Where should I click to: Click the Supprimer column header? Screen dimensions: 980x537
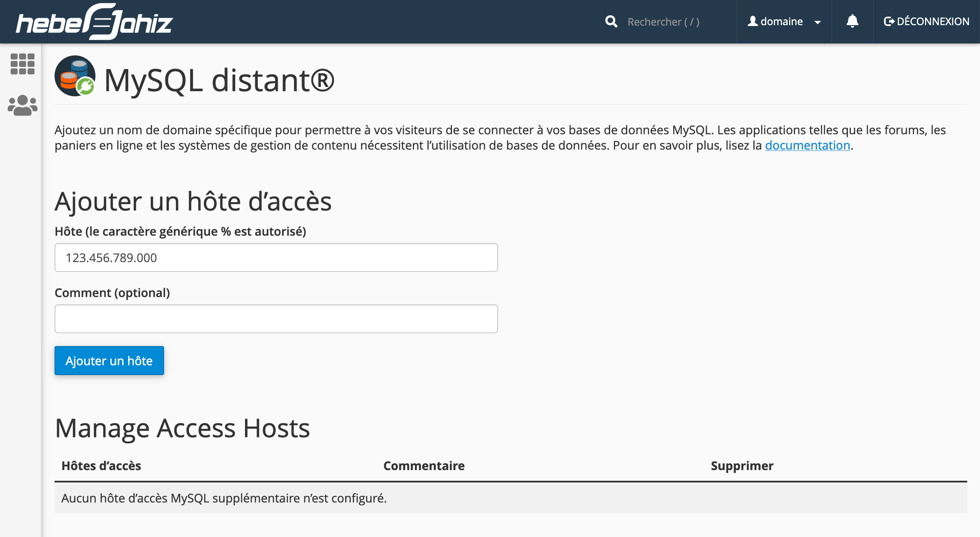pyautogui.click(x=742, y=466)
